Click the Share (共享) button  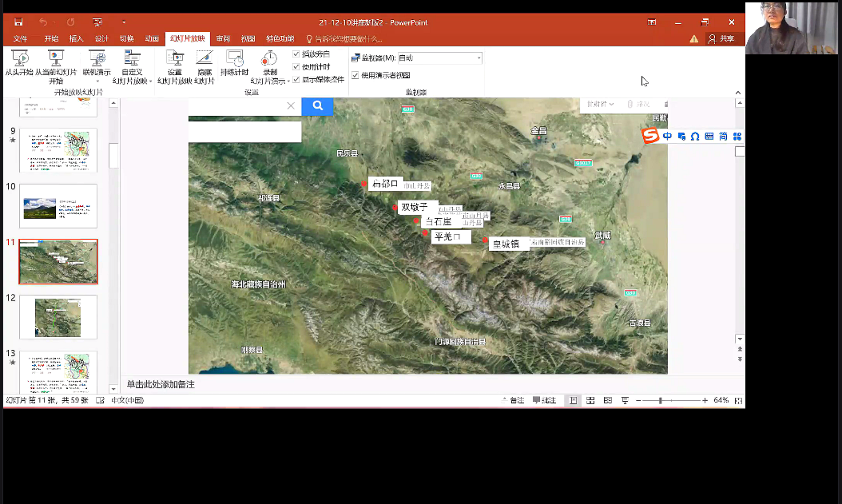(x=721, y=38)
